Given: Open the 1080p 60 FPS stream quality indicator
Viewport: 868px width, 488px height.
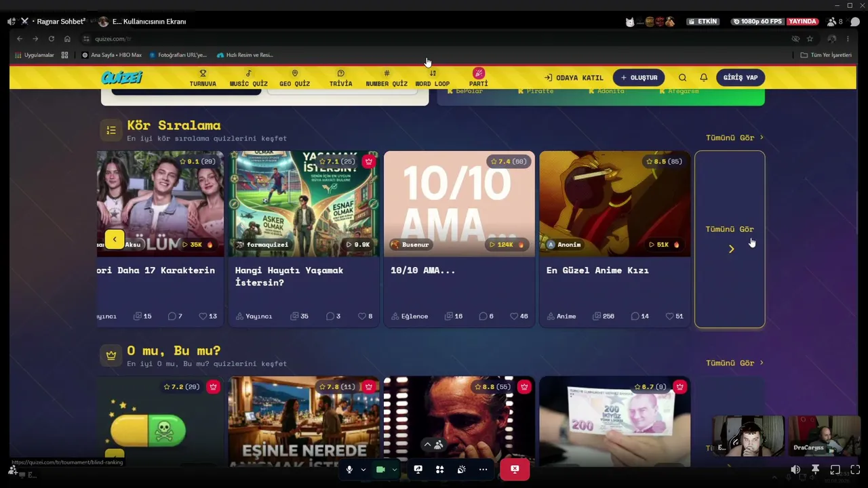Looking at the screenshot, I should point(758,22).
